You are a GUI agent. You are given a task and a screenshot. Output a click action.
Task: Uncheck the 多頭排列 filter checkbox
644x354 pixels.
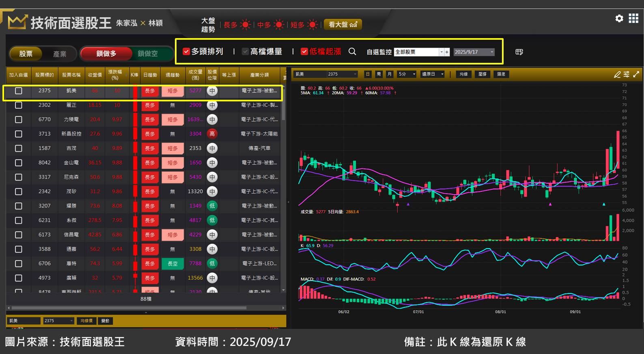click(186, 51)
